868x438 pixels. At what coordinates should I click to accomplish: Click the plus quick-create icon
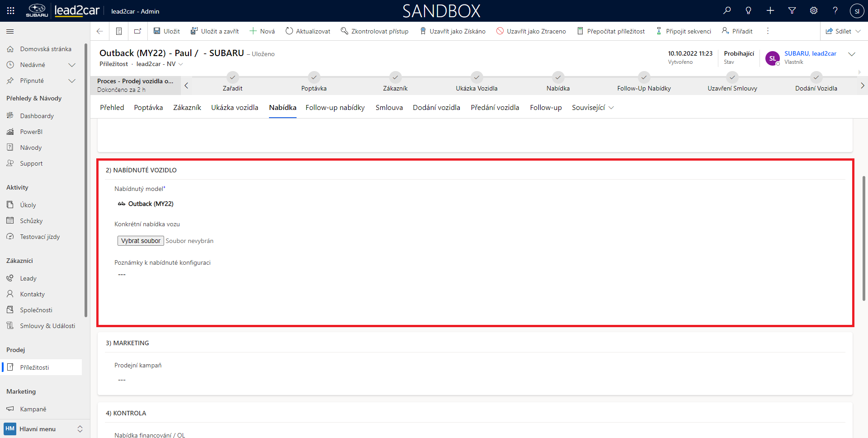click(770, 10)
